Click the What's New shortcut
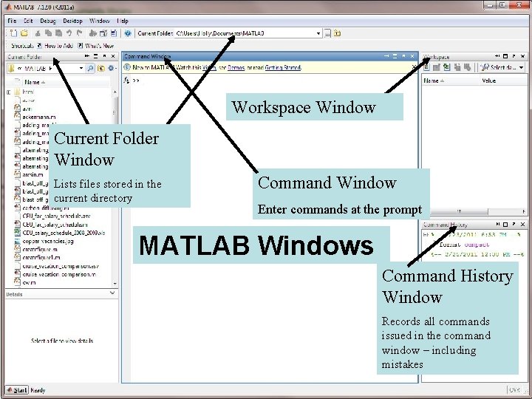The width and height of the screenshot is (532, 399). [96, 46]
